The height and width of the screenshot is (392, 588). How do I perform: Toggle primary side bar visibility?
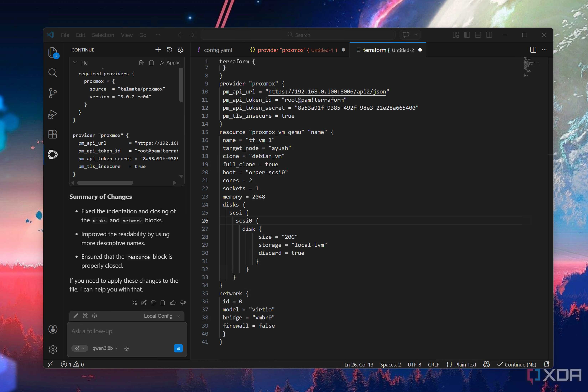[467, 35]
